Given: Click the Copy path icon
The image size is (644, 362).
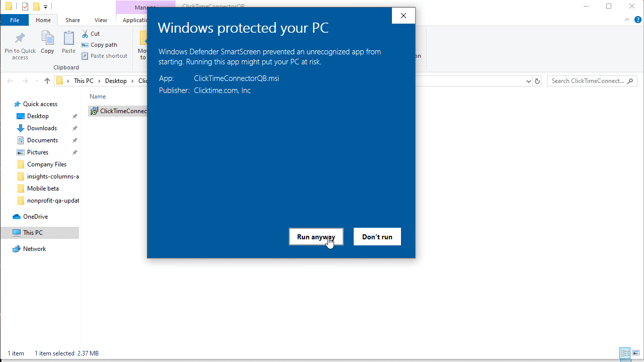Looking at the screenshot, I should point(85,45).
